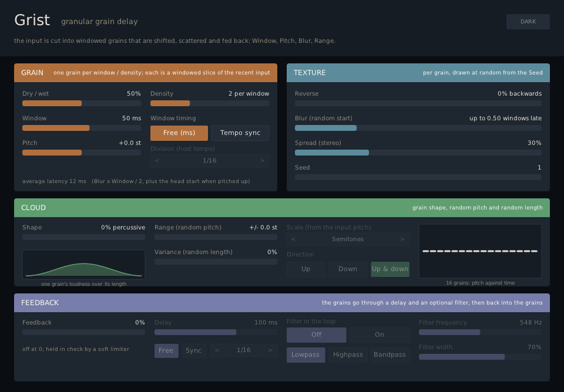
Task: Click the Feedback delay 1/16 division value
Action: click(x=243, y=350)
